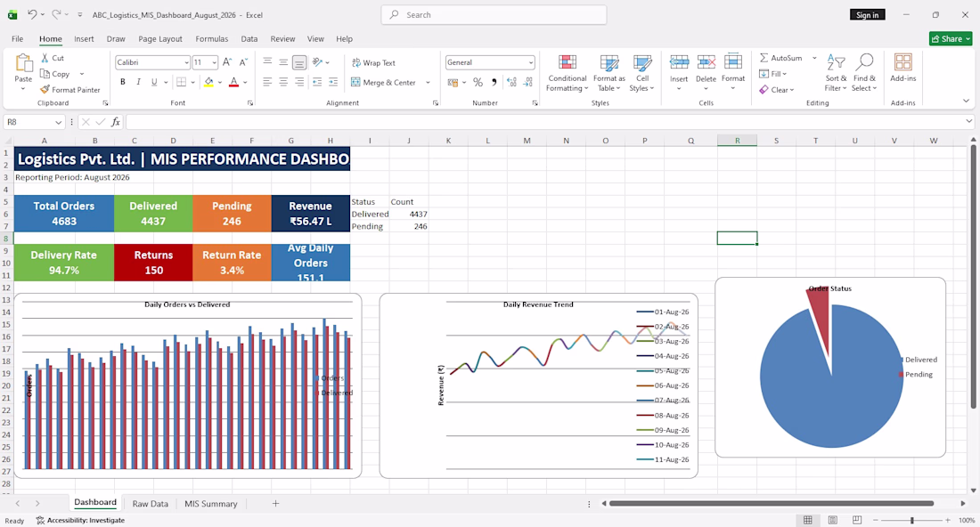Switch to the Insert ribbon tab
This screenshot has height=527, width=980.
coord(84,38)
